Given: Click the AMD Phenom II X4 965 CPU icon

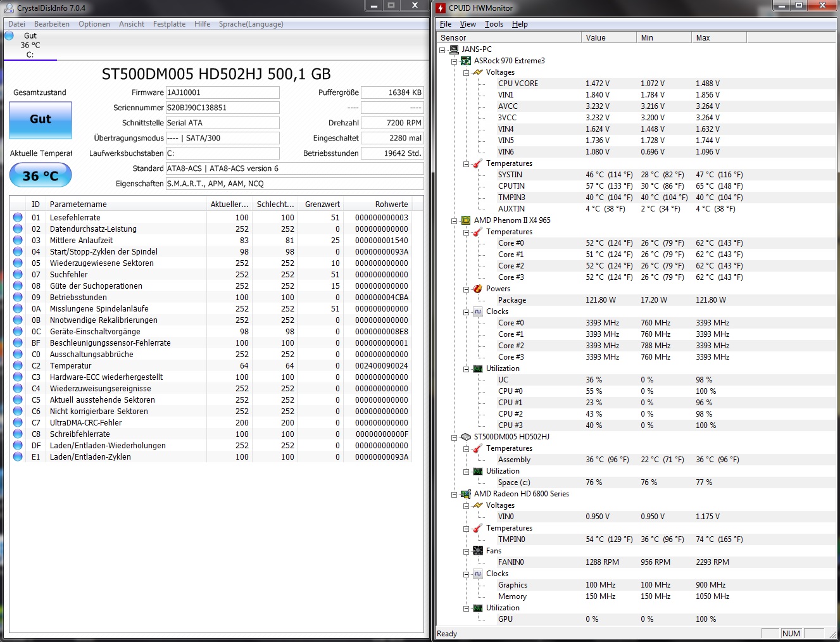Looking at the screenshot, I should coord(466,220).
